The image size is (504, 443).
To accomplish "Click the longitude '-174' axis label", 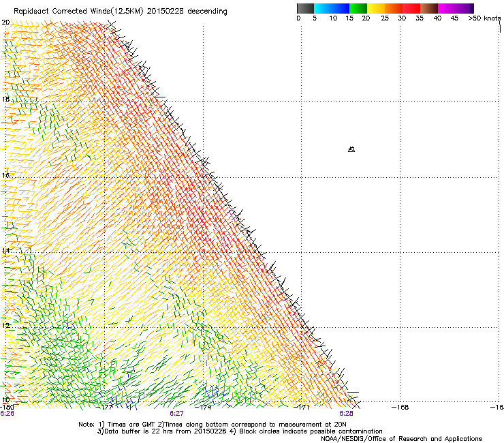I will coord(203,408).
